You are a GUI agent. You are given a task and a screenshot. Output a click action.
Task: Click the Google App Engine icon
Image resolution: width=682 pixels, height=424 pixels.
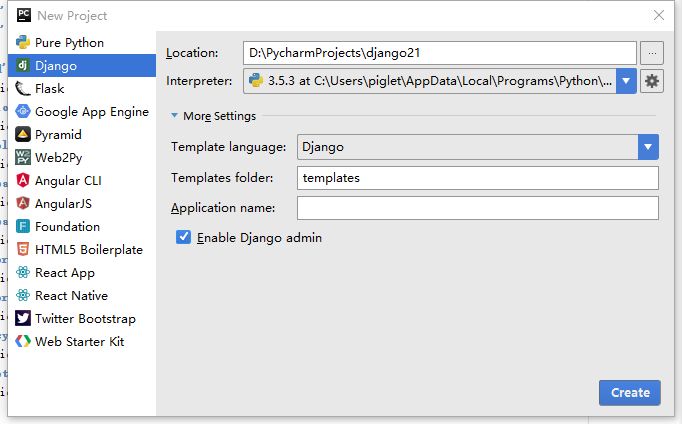(23, 112)
